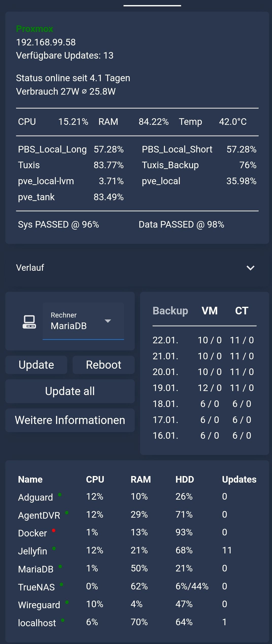Click the Update all button
Screen dimensions: 272x644
click(70, 391)
